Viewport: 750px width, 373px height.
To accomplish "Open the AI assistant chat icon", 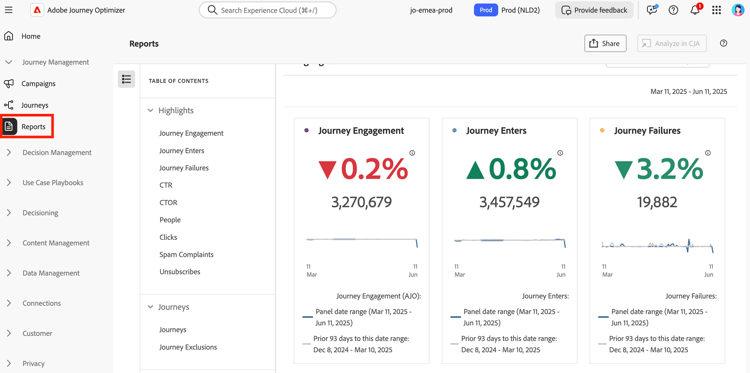I will [651, 10].
